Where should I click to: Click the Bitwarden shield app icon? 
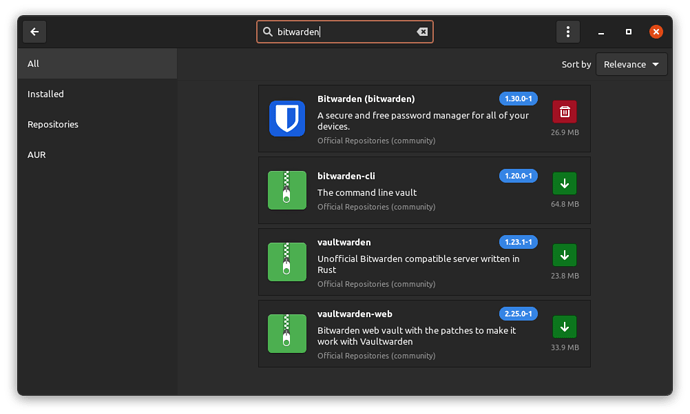[287, 118]
